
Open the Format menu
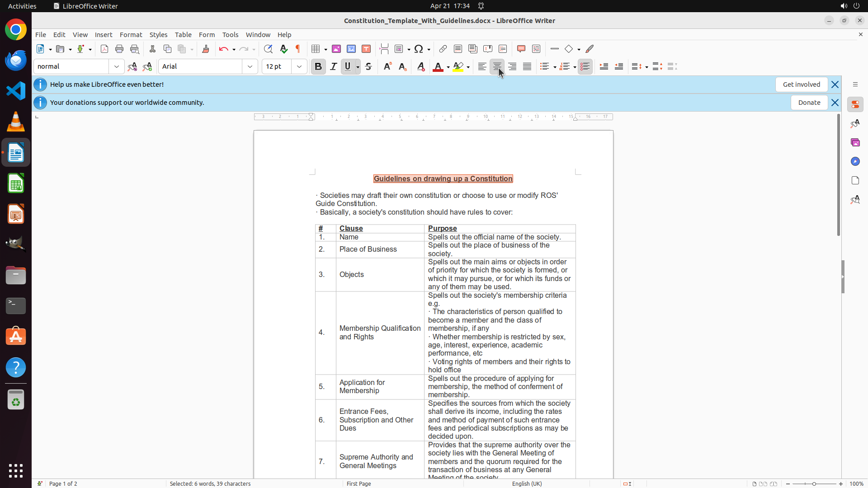(x=131, y=35)
